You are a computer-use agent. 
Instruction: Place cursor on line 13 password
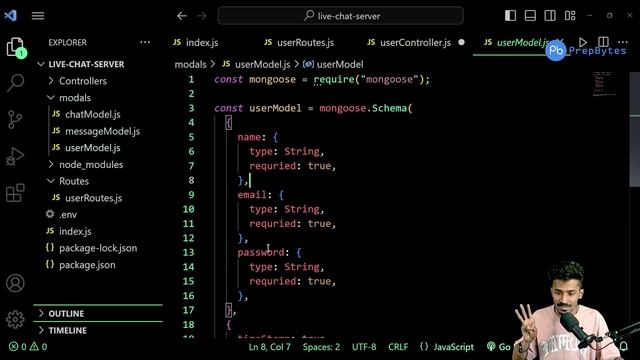click(261, 253)
